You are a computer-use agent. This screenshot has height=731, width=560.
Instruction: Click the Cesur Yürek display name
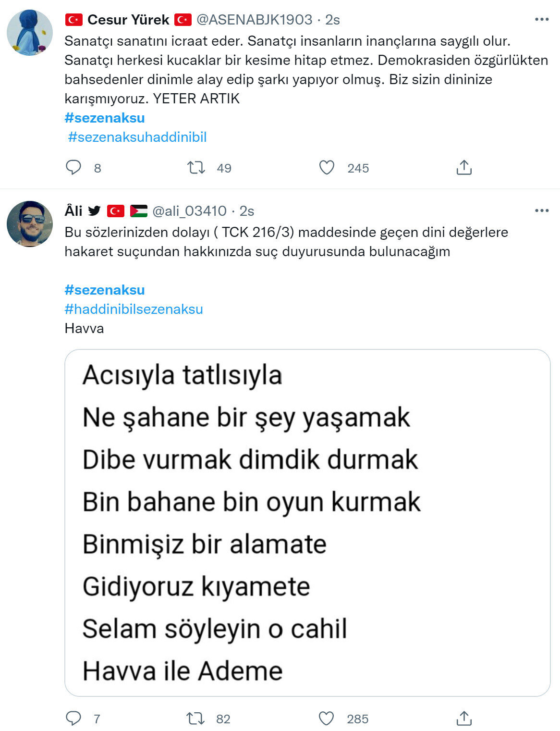coord(128,20)
